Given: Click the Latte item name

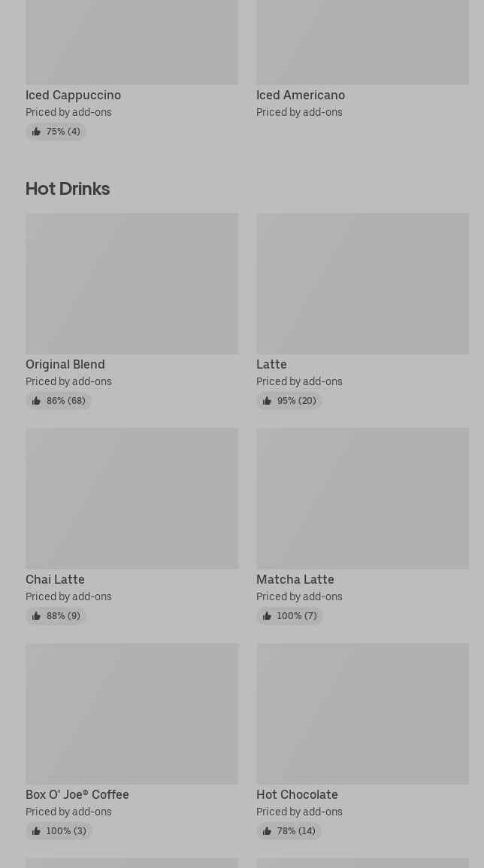Looking at the screenshot, I should [x=271, y=364].
